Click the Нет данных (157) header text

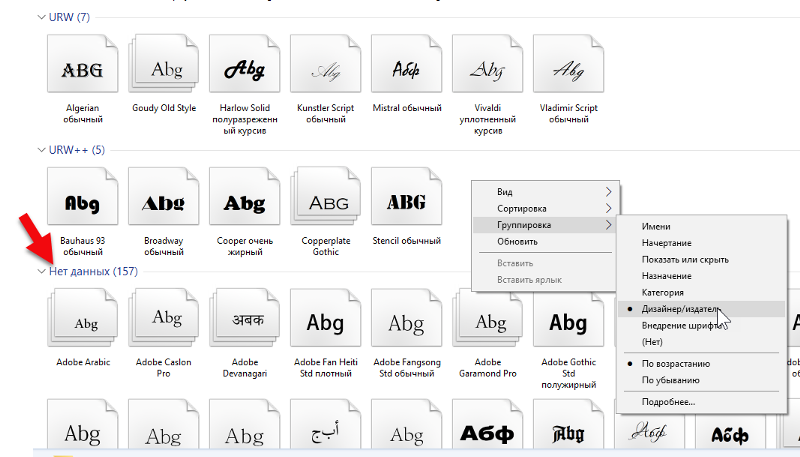pyautogui.click(x=93, y=271)
